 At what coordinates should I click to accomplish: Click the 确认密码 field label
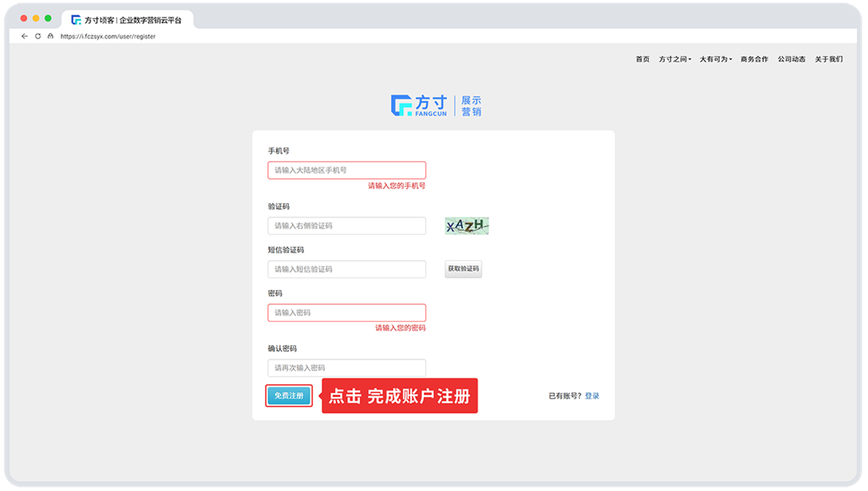pos(282,349)
